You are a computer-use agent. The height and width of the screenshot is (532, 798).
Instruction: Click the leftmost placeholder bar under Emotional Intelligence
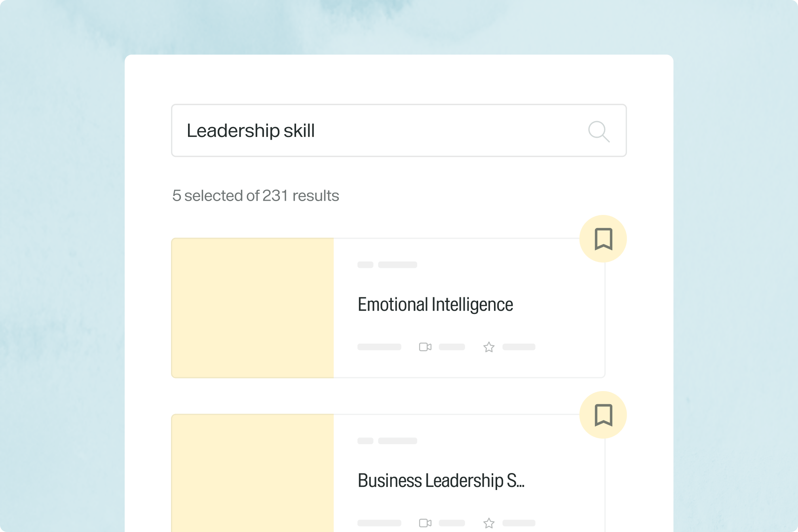(x=379, y=347)
